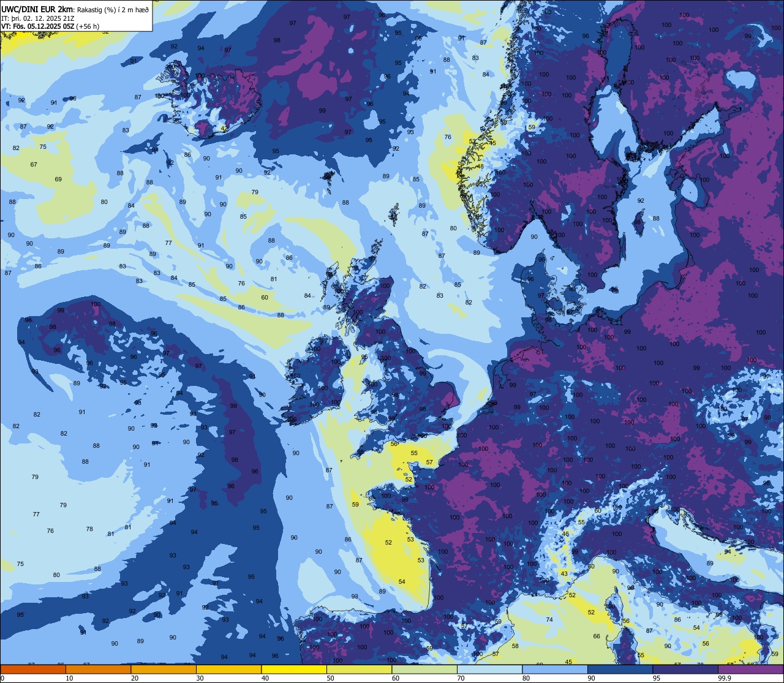Click the legend tick label "10"
This screenshot has height=683, width=784.
click(x=69, y=678)
